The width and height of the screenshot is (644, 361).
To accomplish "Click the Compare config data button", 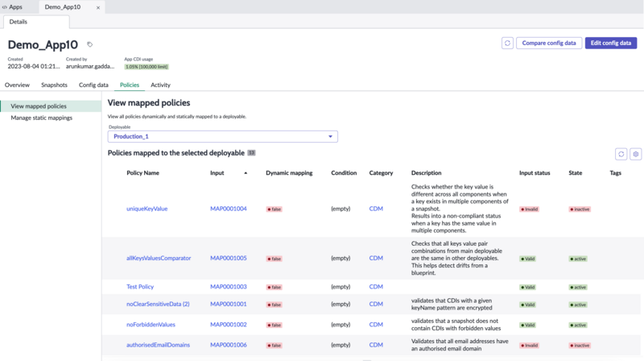I will point(549,44).
